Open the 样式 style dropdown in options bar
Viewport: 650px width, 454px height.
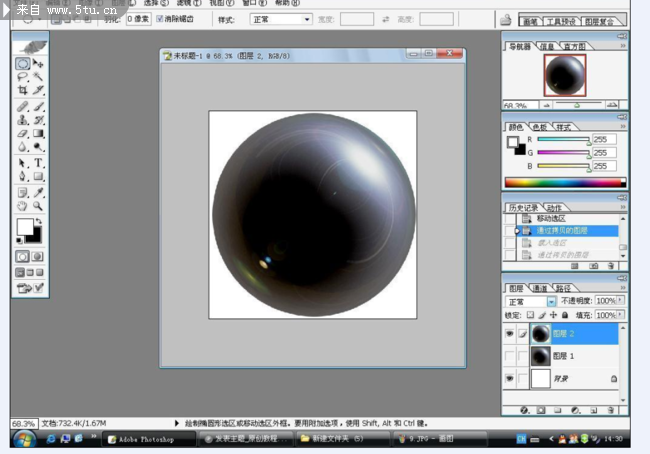point(307,19)
